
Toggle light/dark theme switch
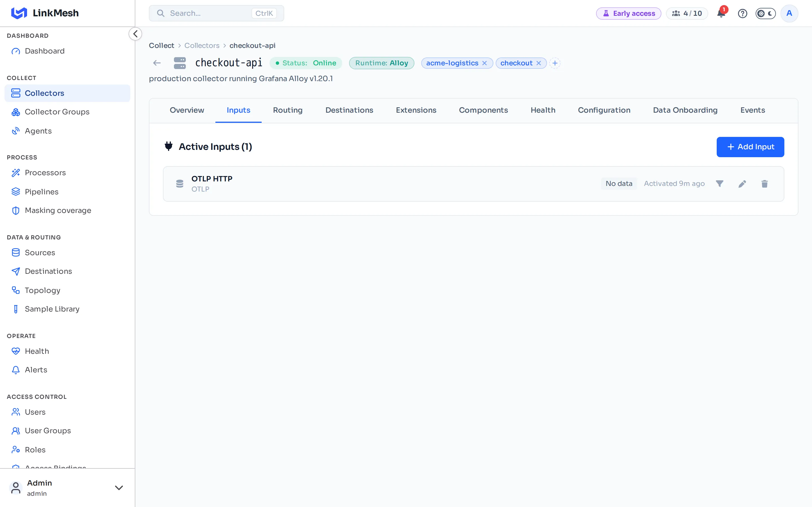click(765, 14)
